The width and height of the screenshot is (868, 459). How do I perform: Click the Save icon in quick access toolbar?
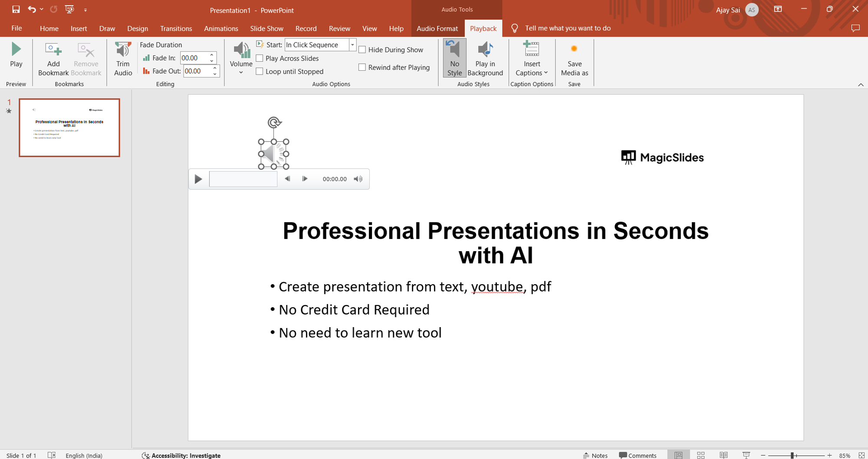[16, 9]
